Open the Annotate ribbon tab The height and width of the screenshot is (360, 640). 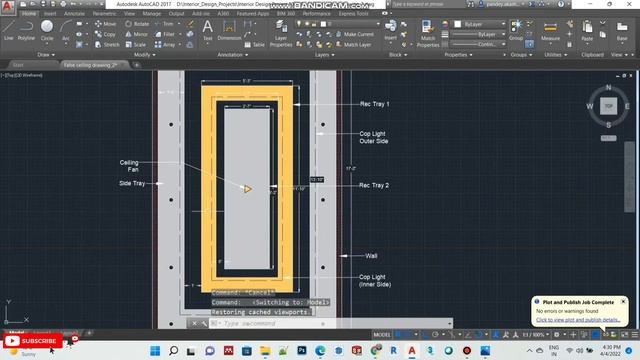coord(74,13)
